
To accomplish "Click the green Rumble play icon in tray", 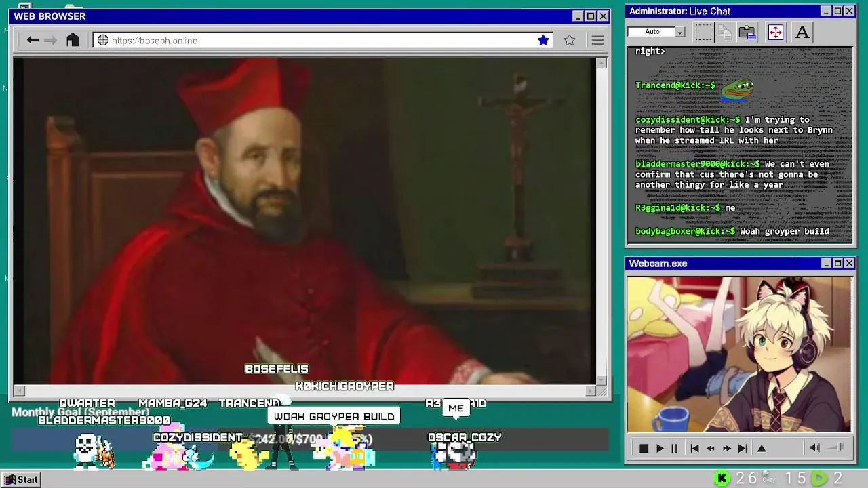I will [x=820, y=479].
